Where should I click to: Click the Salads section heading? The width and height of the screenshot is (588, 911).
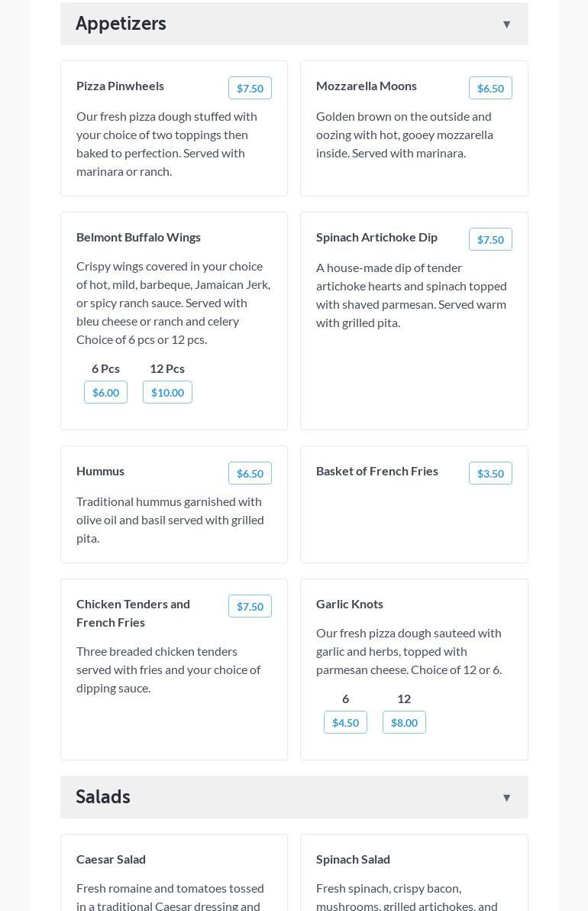103,797
